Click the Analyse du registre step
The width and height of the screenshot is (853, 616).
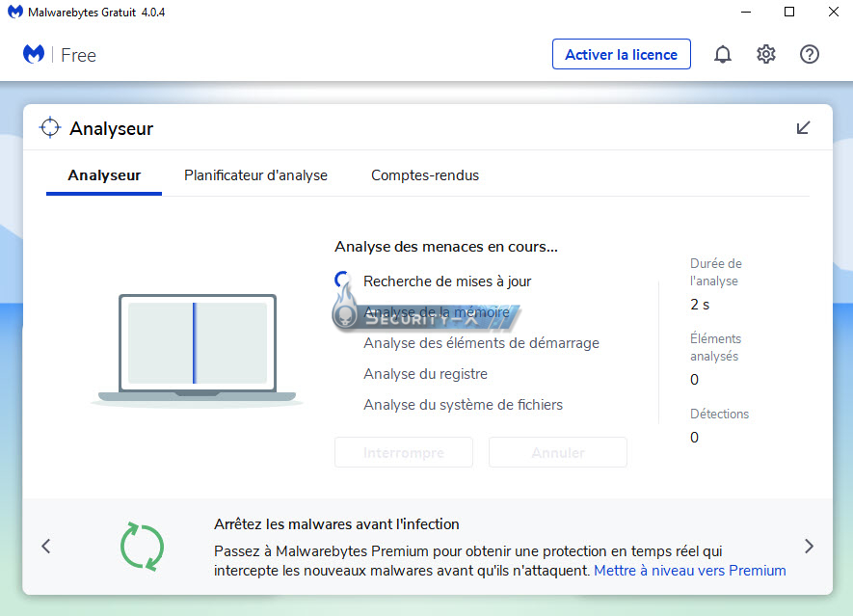(x=425, y=374)
